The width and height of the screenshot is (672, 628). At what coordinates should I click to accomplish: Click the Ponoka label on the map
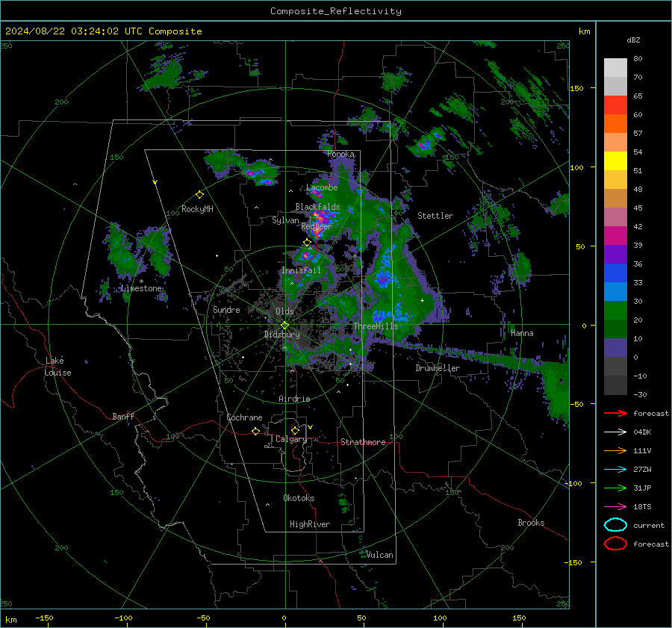(340, 154)
